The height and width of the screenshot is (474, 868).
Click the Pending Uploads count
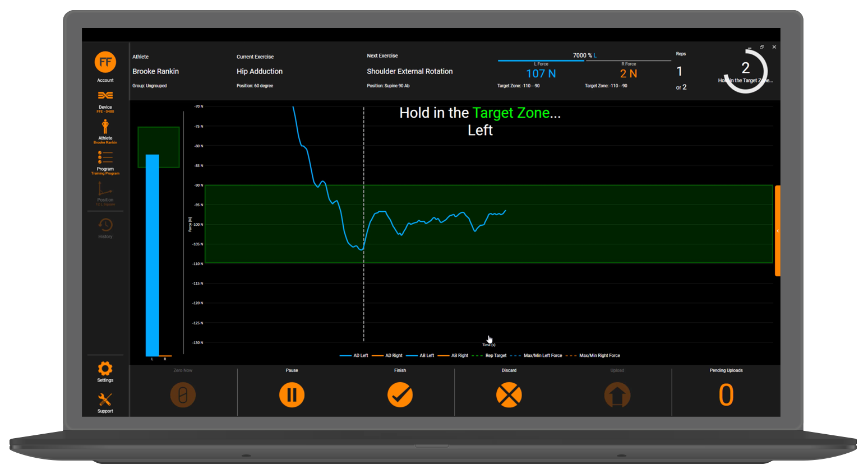click(726, 395)
